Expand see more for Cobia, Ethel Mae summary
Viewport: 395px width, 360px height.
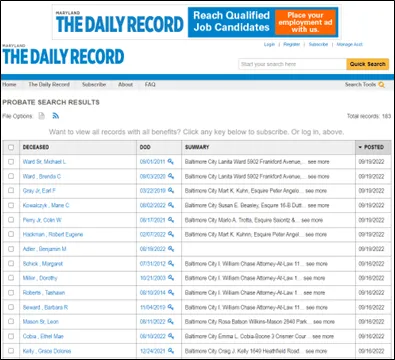323,336
